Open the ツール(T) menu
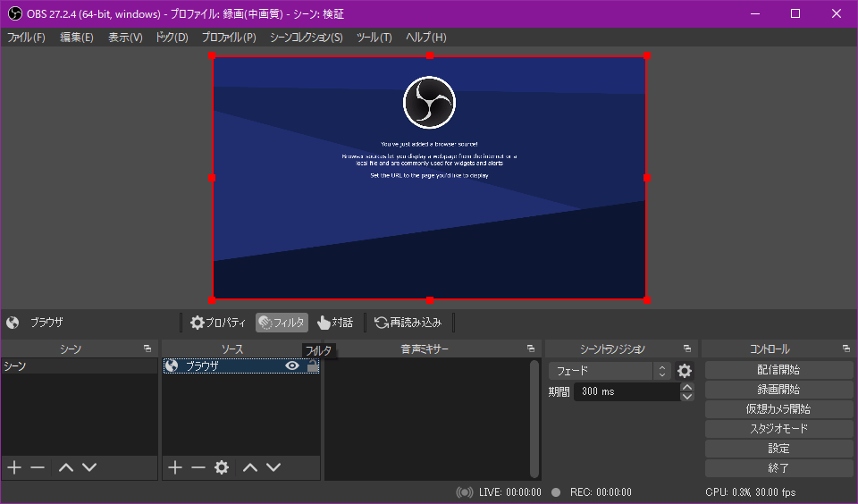The width and height of the screenshot is (858, 504). click(x=374, y=38)
